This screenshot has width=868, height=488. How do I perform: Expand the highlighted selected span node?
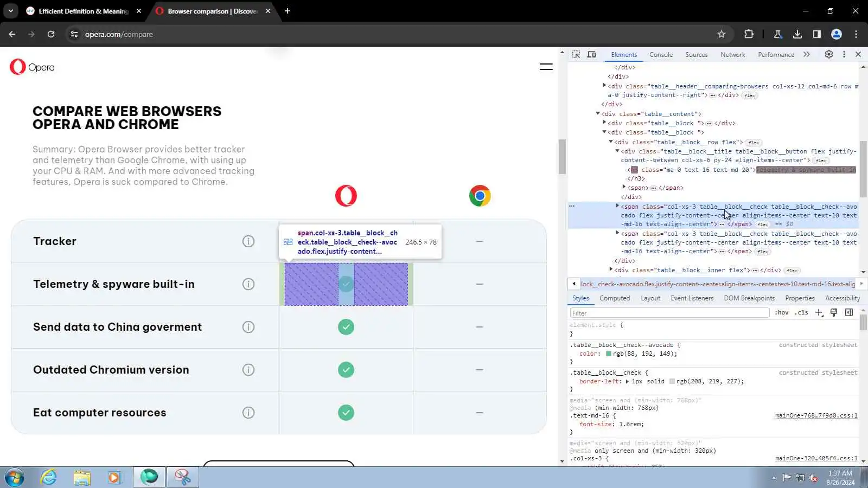pos(617,206)
